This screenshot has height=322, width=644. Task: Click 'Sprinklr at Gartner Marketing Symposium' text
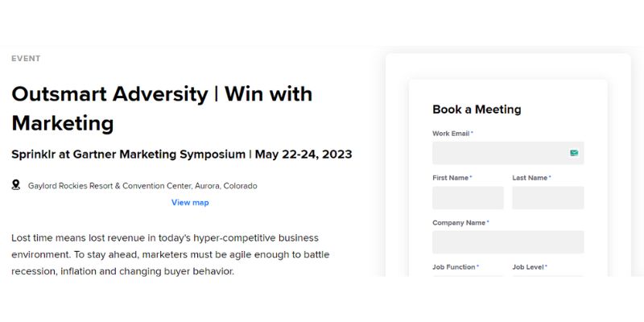pos(129,154)
